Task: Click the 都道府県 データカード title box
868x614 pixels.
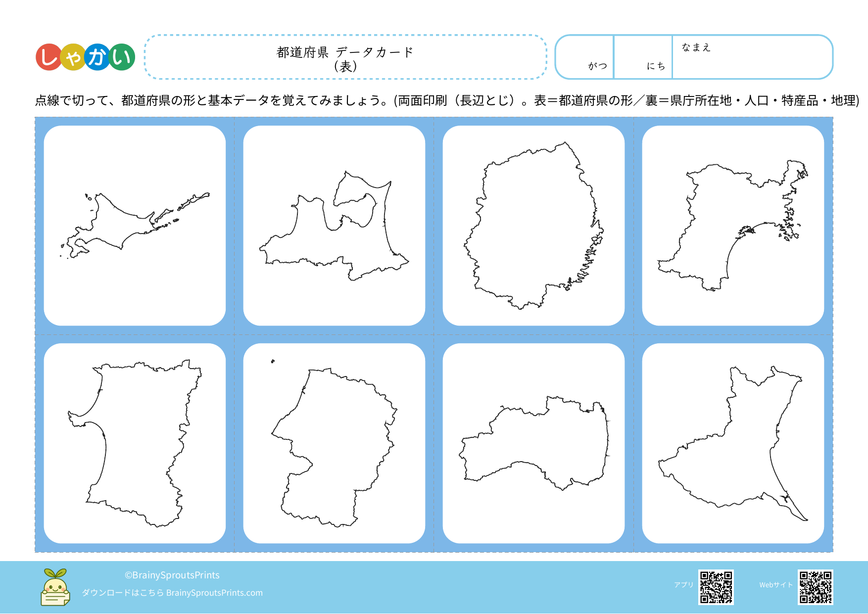Action: [345, 57]
